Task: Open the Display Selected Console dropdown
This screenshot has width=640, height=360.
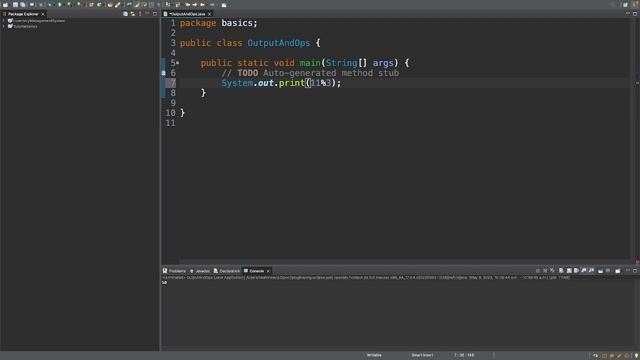Action: [x=609, y=271]
